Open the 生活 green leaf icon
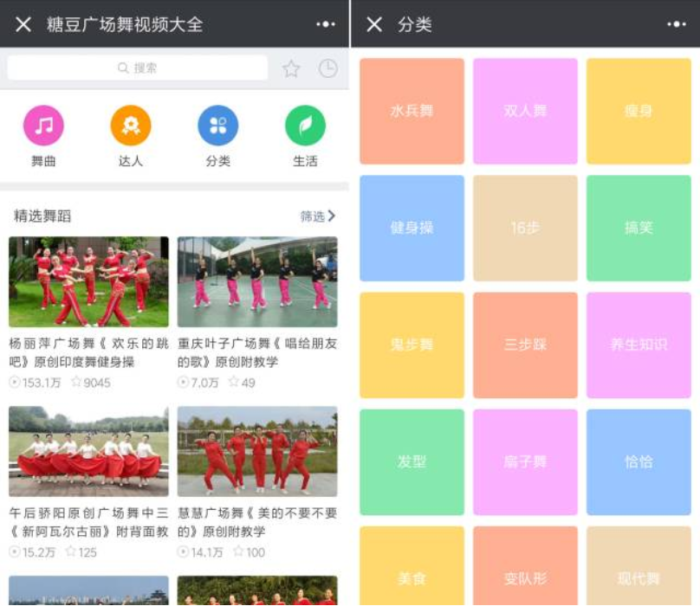The width and height of the screenshot is (700, 606). 305,126
